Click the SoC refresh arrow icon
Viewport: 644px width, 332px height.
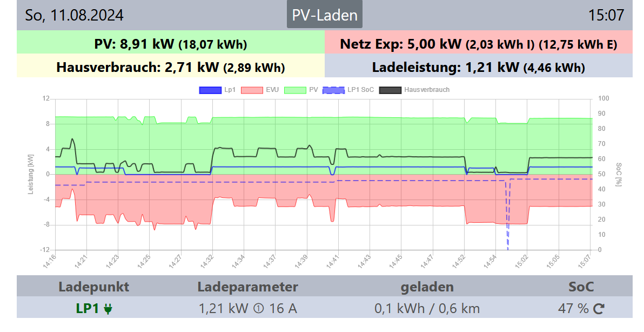click(x=599, y=308)
